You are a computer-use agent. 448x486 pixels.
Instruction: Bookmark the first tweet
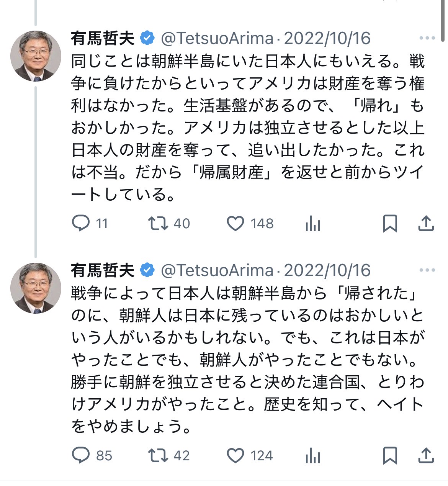click(x=390, y=224)
